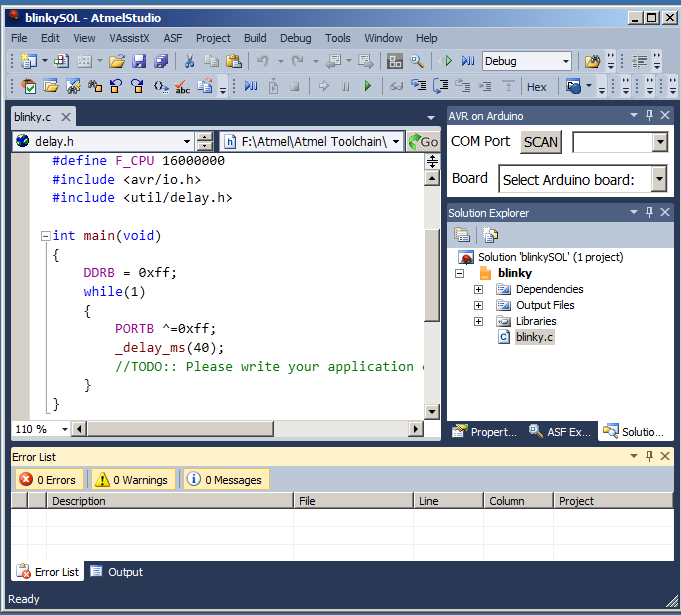Viewport: 681px width, 615px height.
Task: Switch to the Properties panel tab
Action: click(483, 432)
